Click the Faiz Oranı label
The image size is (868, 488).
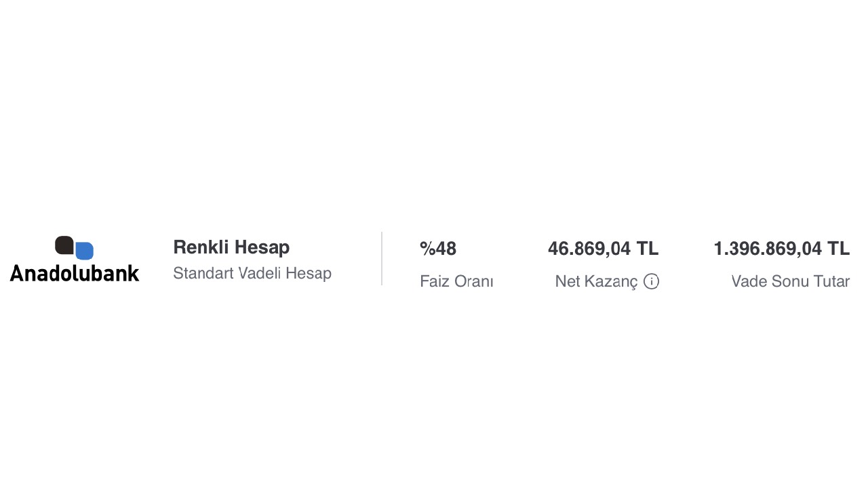pyautogui.click(x=456, y=281)
